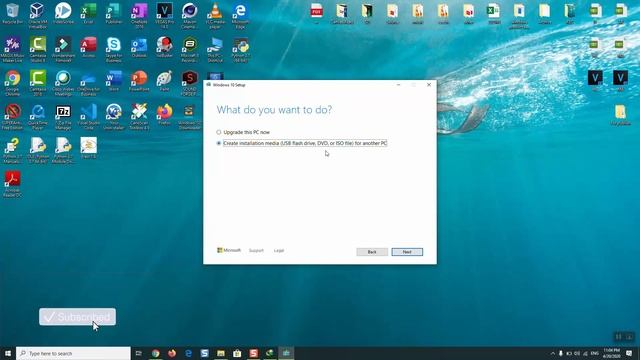This screenshot has width=640, height=360.
Task: Select the QuickTime Player desktop icon
Action: (x=38, y=117)
